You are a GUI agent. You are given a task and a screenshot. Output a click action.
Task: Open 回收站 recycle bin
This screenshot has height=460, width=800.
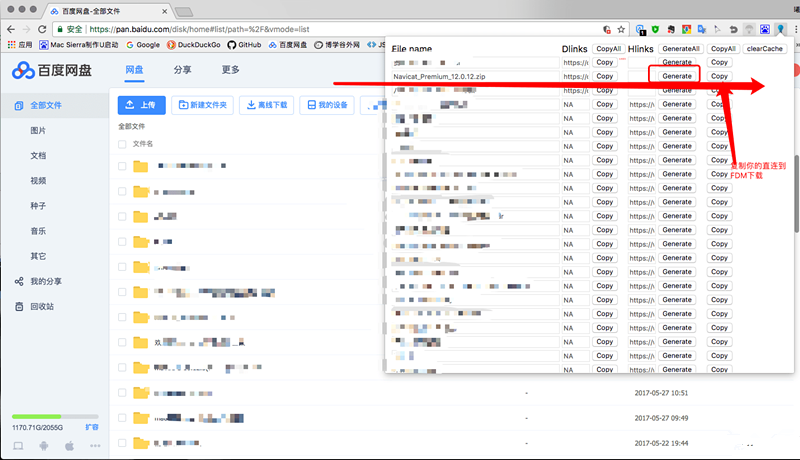(35, 306)
